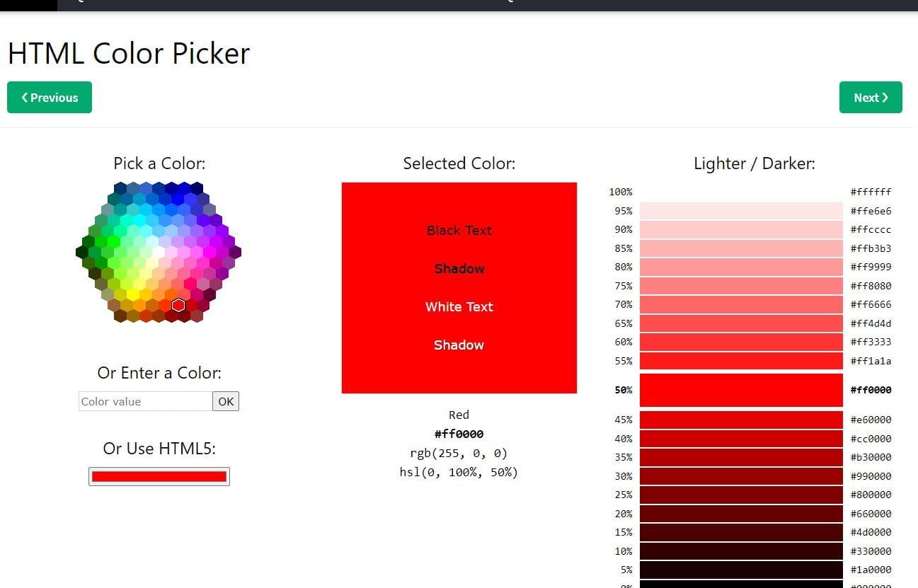
Task: Choose the 35% darker swatch #b30000
Action: (x=741, y=457)
